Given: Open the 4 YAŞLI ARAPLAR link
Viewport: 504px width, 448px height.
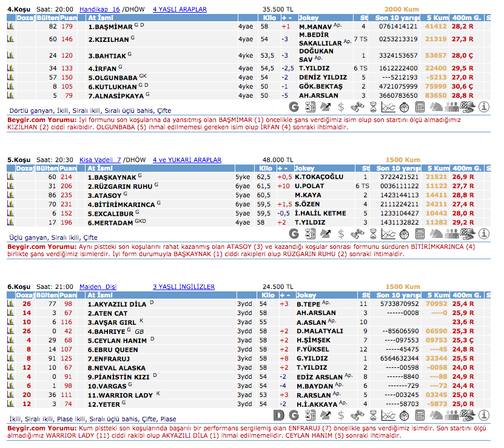Looking at the screenshot, I should tap(180, 9).
